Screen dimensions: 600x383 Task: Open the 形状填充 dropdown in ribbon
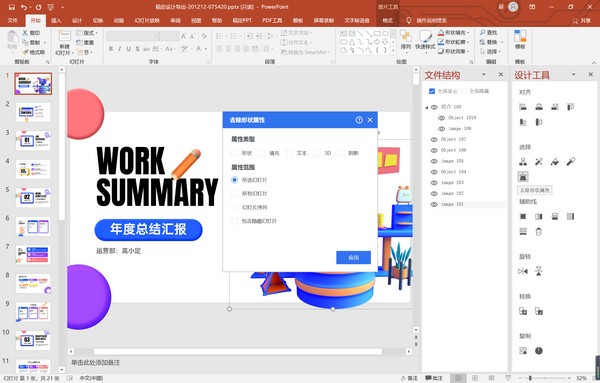click(454, 33)
